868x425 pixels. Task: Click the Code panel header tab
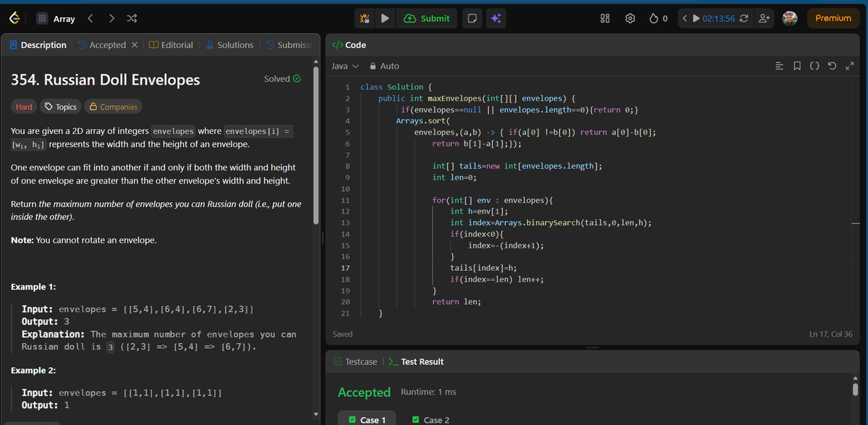click(349, 45)
